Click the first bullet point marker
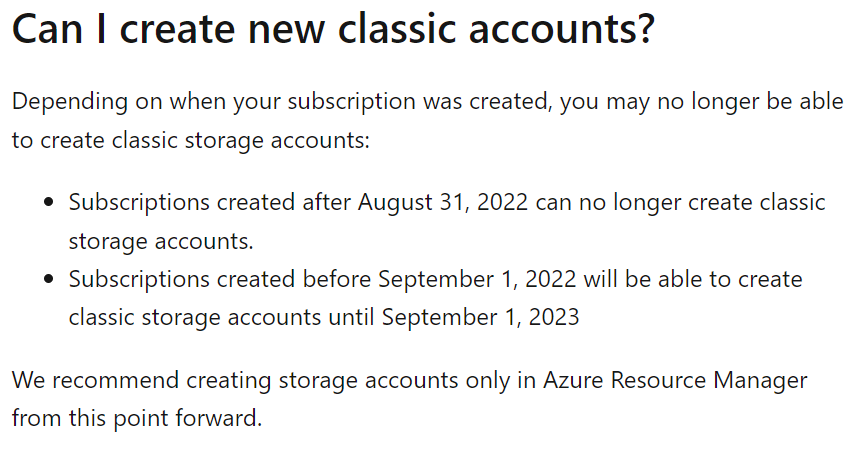Viewport: 868px width, 461px height. (49, 202)
